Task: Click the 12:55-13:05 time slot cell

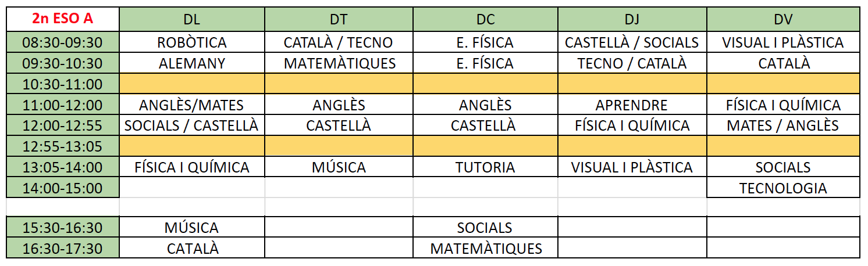Action: tap(63, 146)
